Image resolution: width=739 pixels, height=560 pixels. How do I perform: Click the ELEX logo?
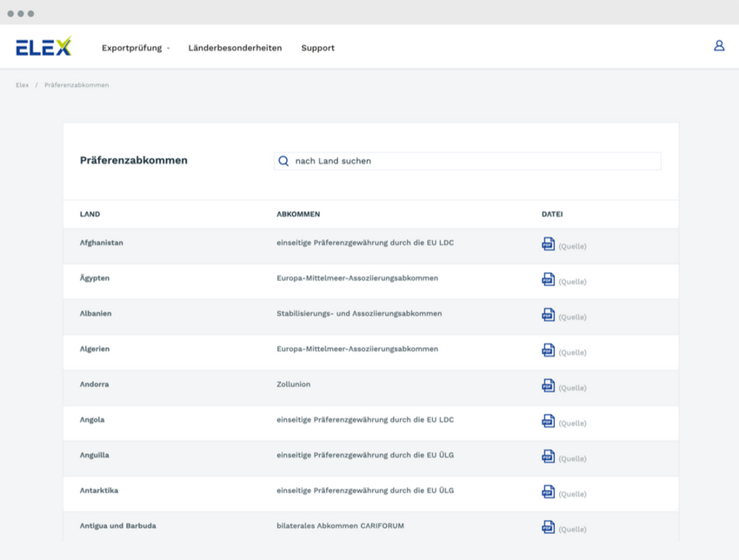click(43, 48)
